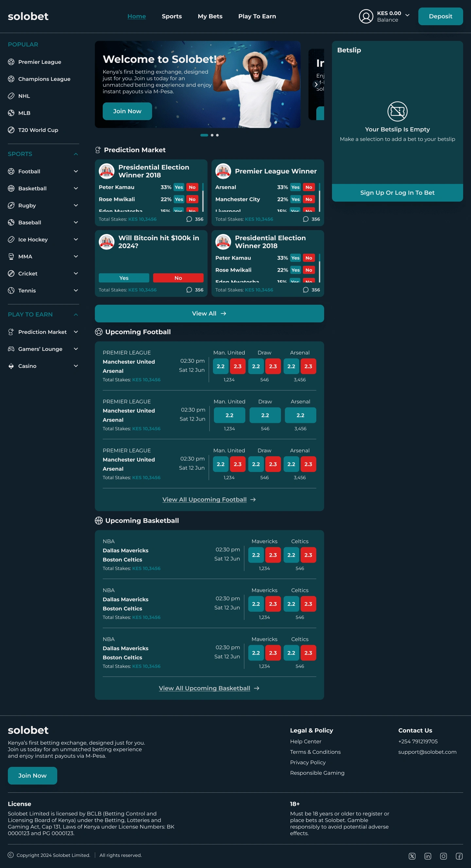Open the Facebook social icon in footer
The height and width of the screenshot is (868, 471).
459,856
